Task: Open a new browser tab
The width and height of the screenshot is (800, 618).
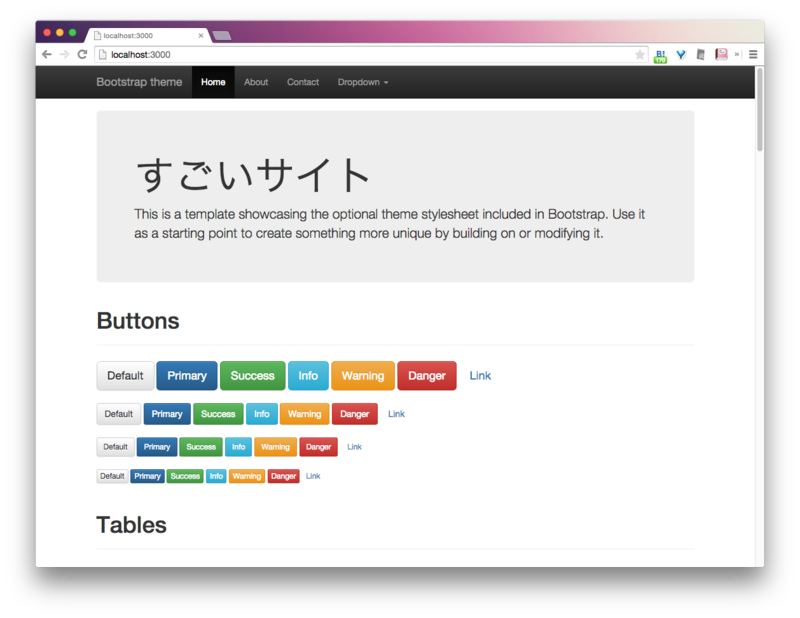Action: 222,35
